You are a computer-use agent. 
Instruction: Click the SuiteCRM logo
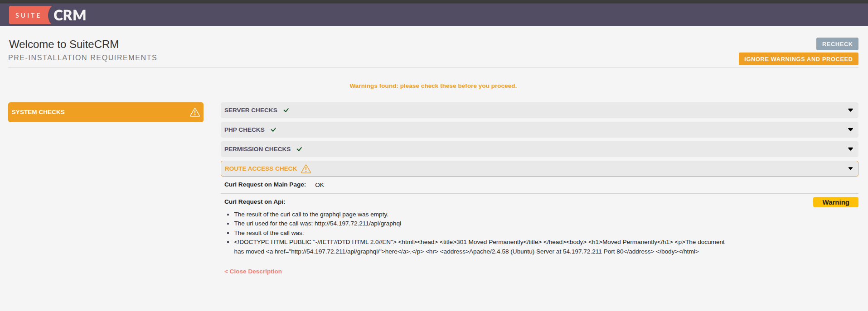(48, 15)
